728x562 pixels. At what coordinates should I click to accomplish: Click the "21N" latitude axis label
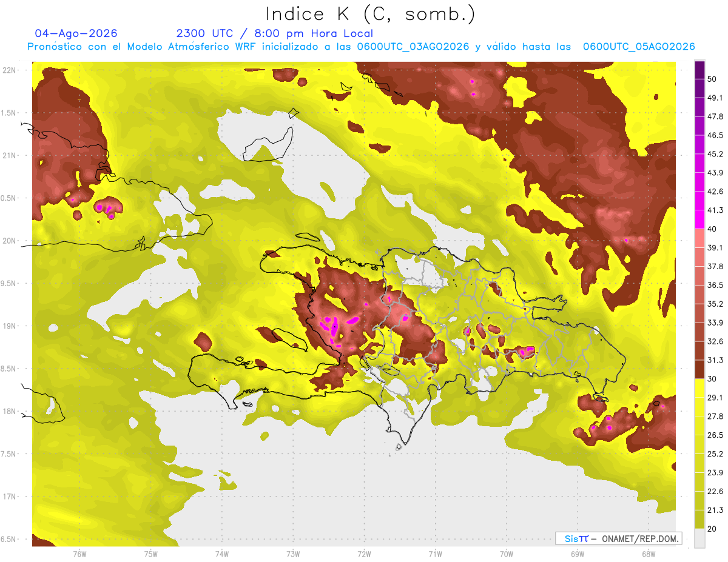10,156
